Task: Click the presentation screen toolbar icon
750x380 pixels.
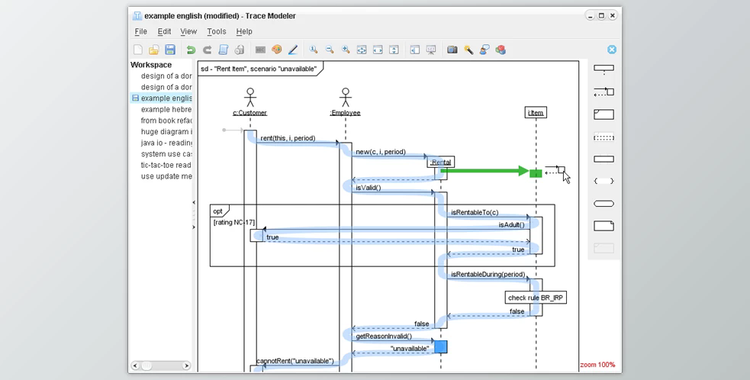Action: click(431, 50)
